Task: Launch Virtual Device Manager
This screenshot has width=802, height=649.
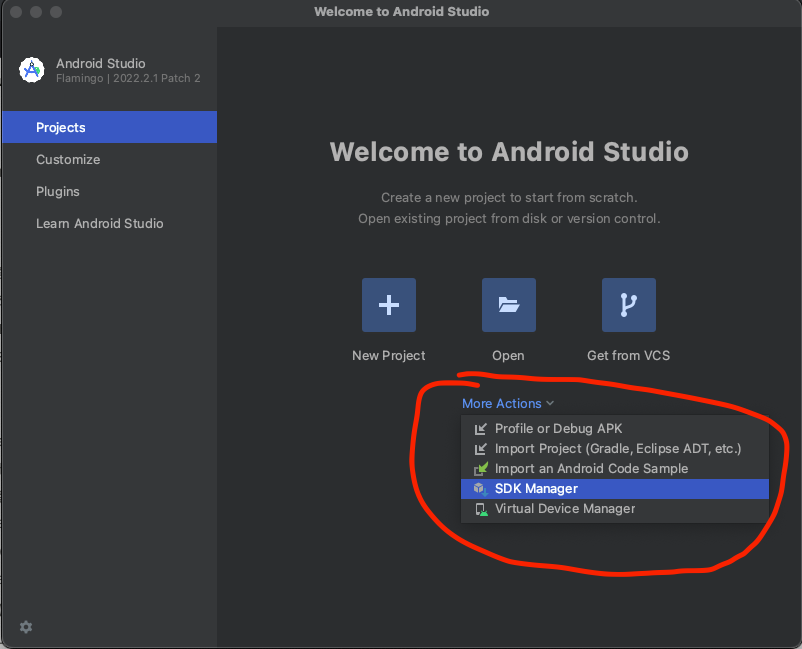Action: click(614, 509)
